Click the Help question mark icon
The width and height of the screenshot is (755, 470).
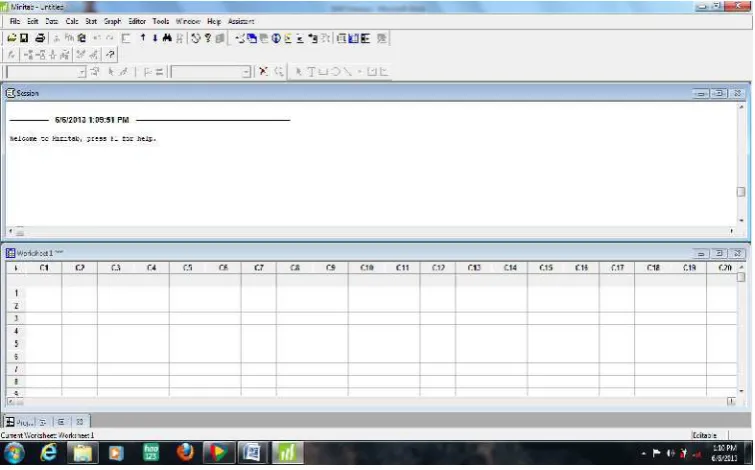click(x=208, y=38)
